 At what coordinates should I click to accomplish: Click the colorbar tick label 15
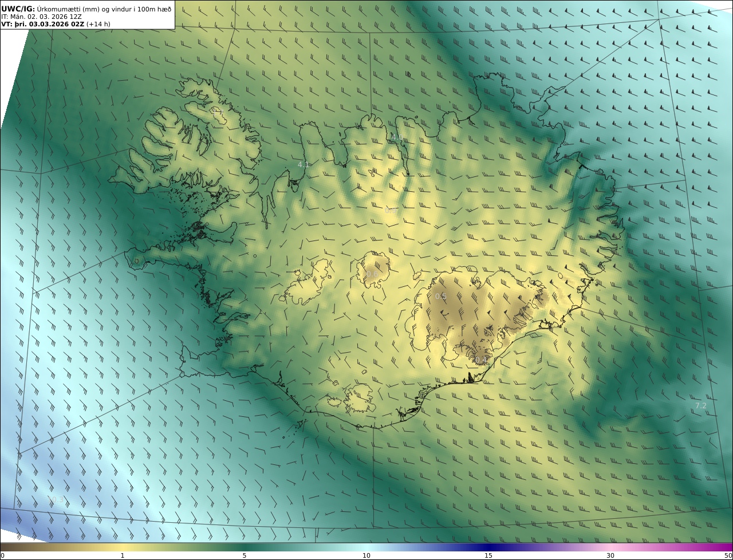[x=488, y=555]
